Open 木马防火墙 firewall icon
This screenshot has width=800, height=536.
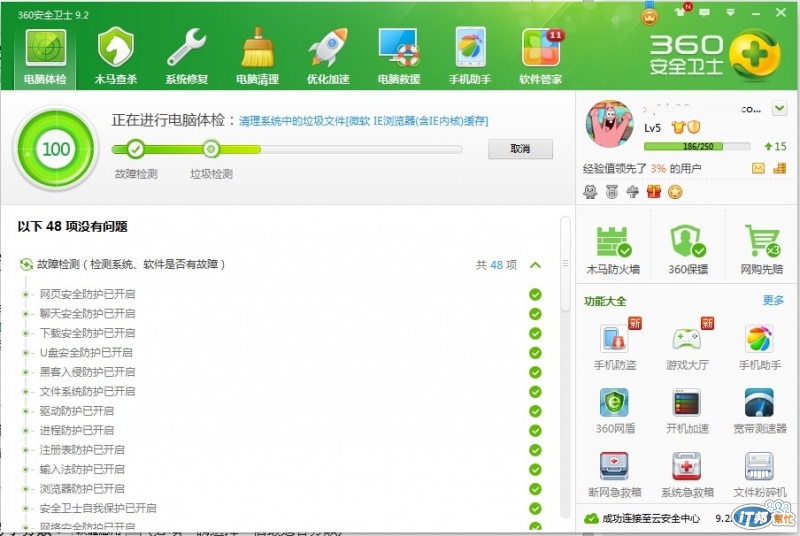point(613,250)
